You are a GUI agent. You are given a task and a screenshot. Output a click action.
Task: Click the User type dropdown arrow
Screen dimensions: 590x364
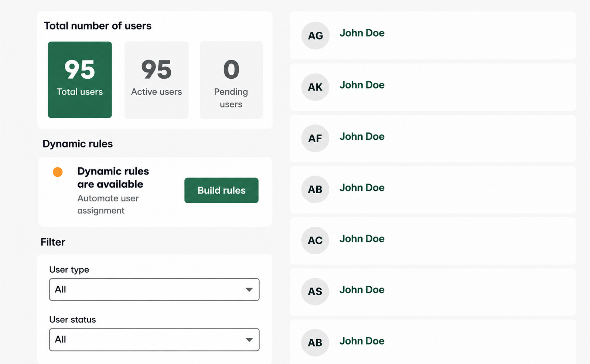[249, 290]
